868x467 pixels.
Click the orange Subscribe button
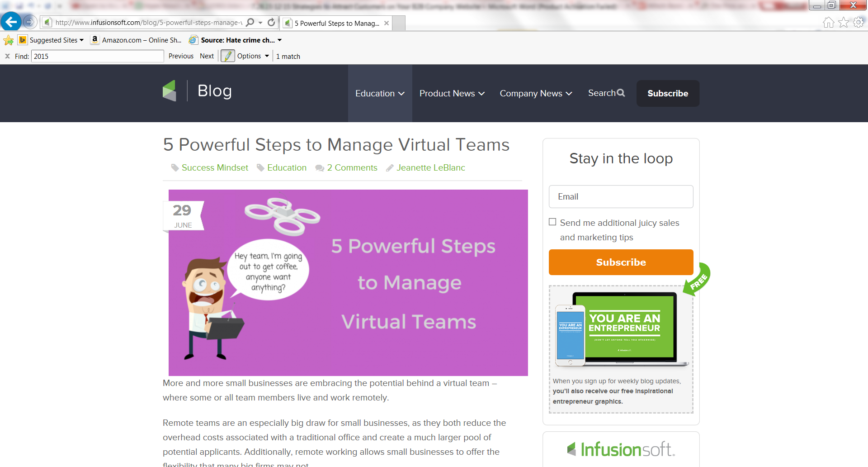click(x=621, y=262)
